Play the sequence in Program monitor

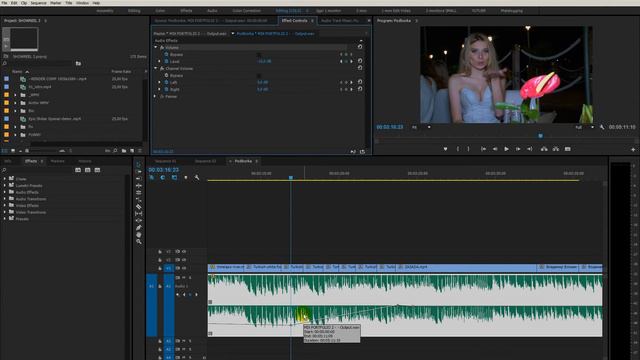click(x=506, y=149)
